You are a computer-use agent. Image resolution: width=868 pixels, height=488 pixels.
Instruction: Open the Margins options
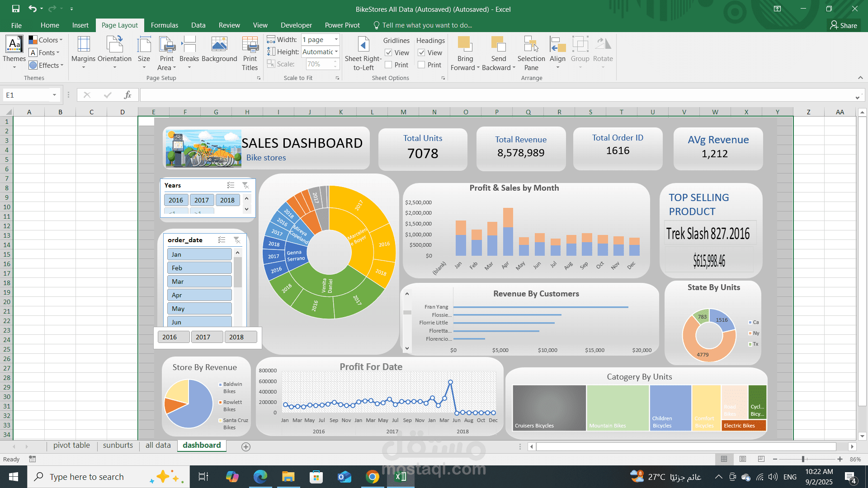point(83,52)
